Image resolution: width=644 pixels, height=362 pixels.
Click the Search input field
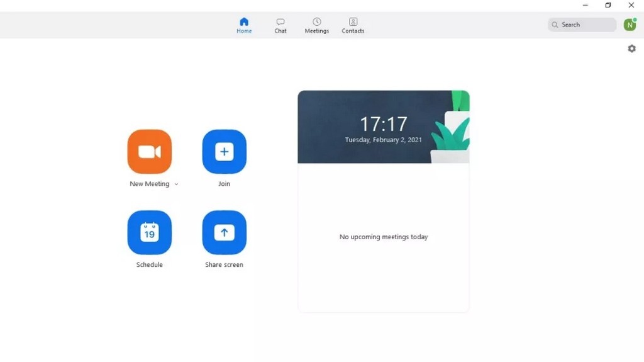[x=582, y=25]
